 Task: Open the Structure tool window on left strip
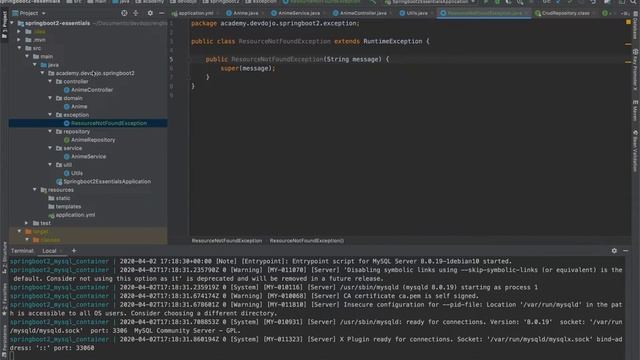(4, 258)
